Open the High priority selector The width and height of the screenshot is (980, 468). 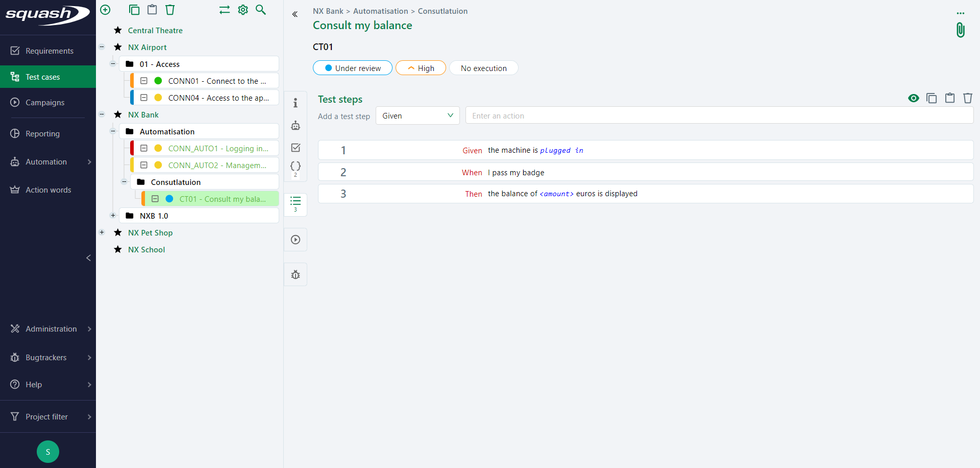click(421, 67)
